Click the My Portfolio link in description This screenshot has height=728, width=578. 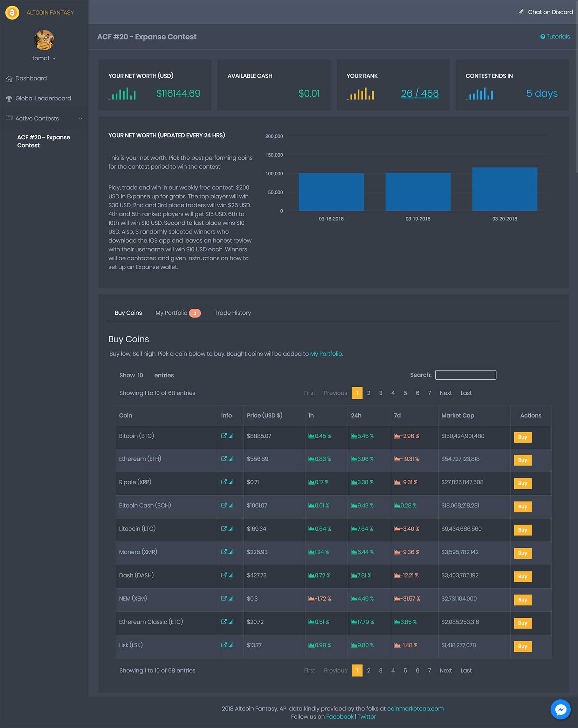[326, 354]
